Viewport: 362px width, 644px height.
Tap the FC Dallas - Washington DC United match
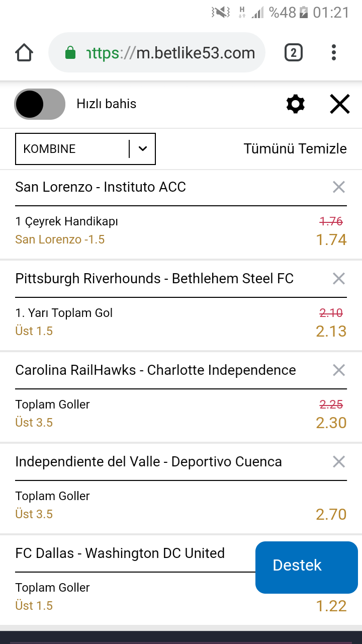tap(120, 553)
